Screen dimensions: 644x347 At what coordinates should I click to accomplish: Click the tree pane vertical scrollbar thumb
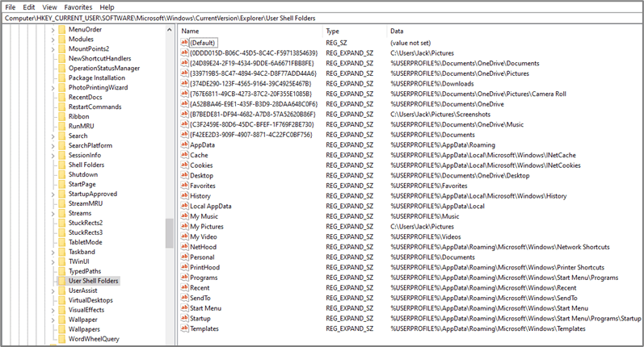pos(169,233)
